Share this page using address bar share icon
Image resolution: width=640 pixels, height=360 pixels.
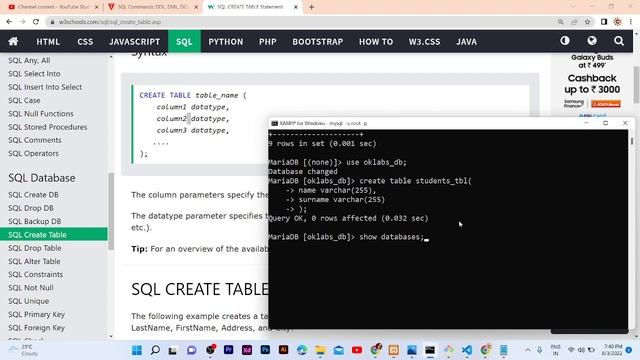[x=574, y=22]
